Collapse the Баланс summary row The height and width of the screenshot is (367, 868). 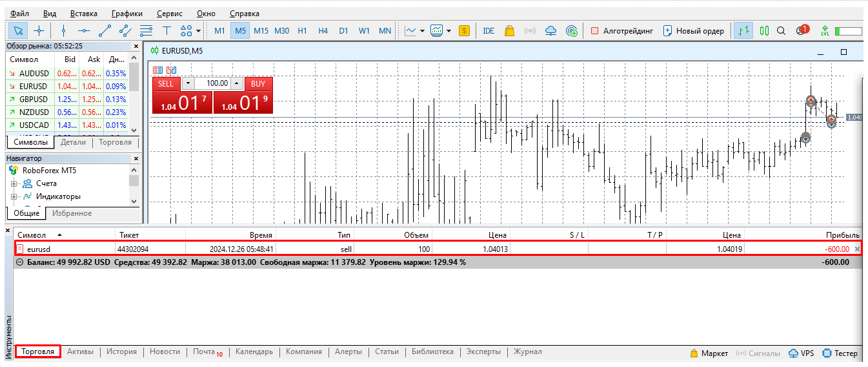(19, 262)
